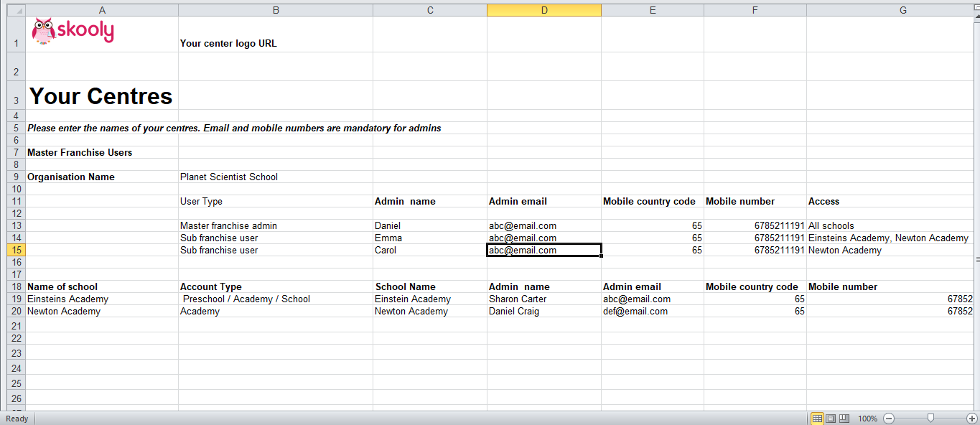This screenshot has height=425, width=980.
Task: Select row 11 header
Action: (x=16, y=201)
